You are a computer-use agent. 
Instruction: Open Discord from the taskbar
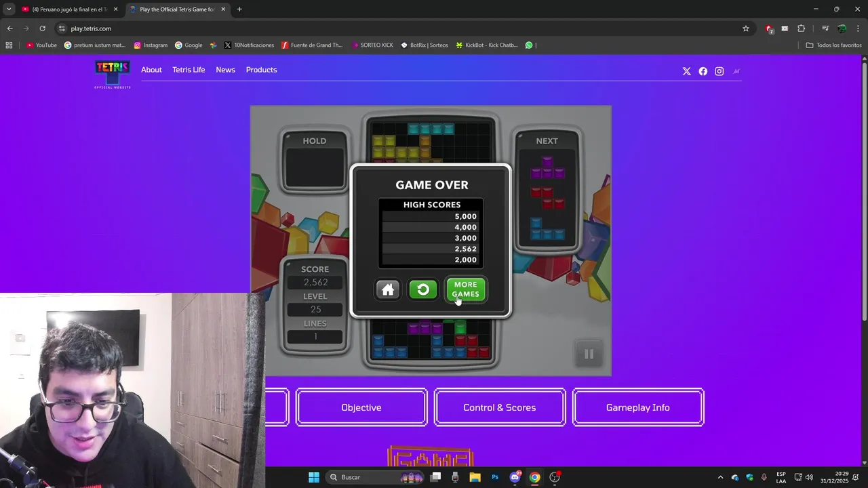[x=515, y=477]
